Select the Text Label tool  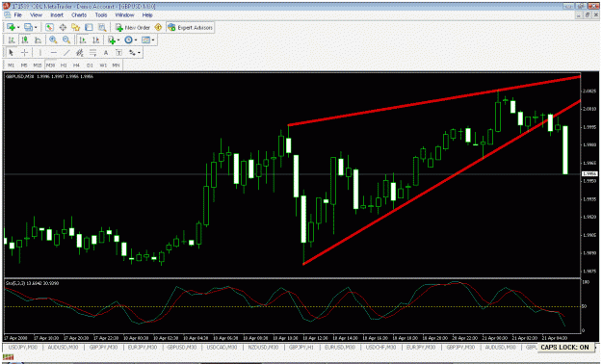pyautogui.click(x=119, y=53)
